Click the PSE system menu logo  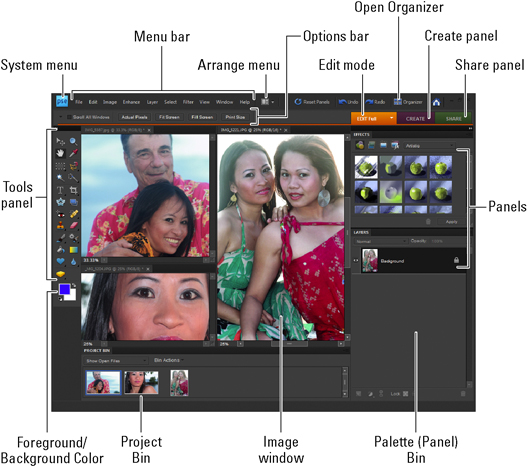[62, 101]
